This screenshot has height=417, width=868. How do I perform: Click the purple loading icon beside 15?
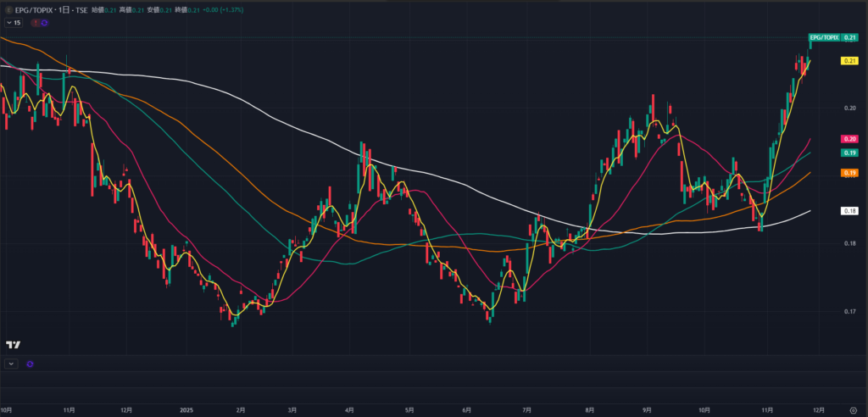click(x=44, y=23)
